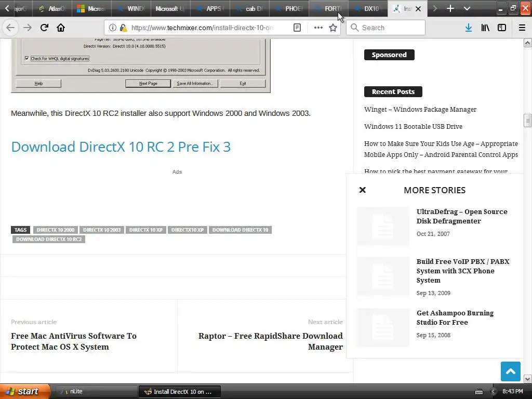
Task: Switch to the WIND tab
Action: 131,8
